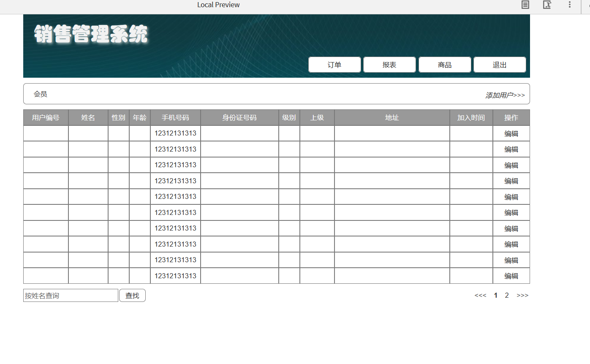
Task: Go to previous page with <<<
Action: (480, 295)
